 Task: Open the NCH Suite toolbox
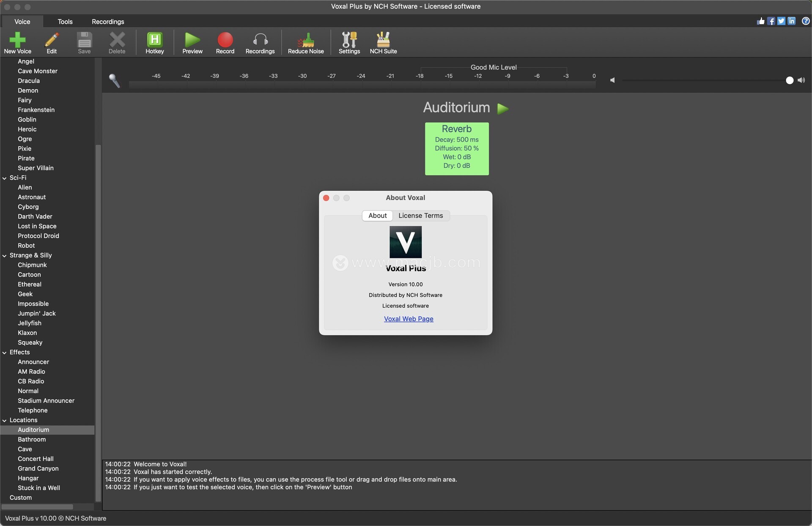[383, 40]
